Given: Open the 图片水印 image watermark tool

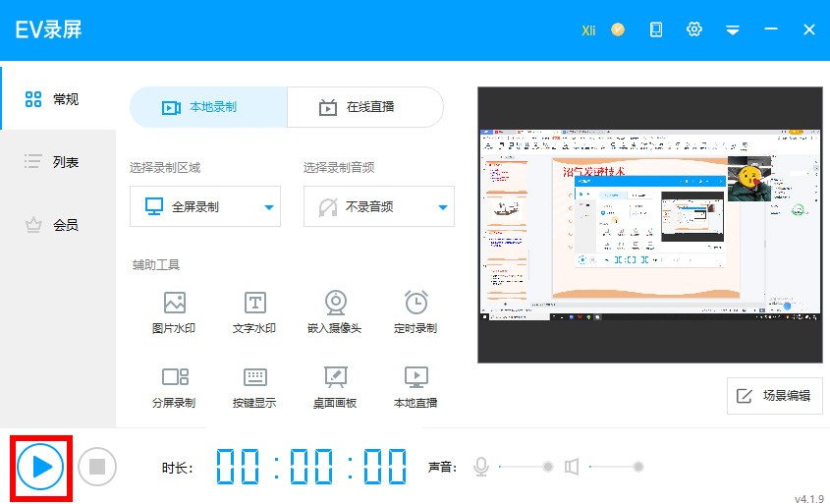Looking at the screenshot, I should (174, 312).
